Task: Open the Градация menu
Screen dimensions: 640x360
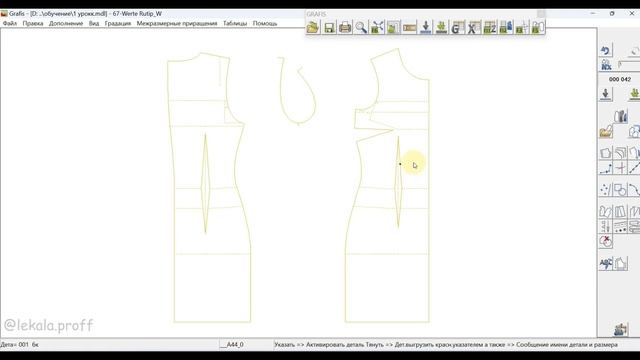Action: tap(118, 24)
